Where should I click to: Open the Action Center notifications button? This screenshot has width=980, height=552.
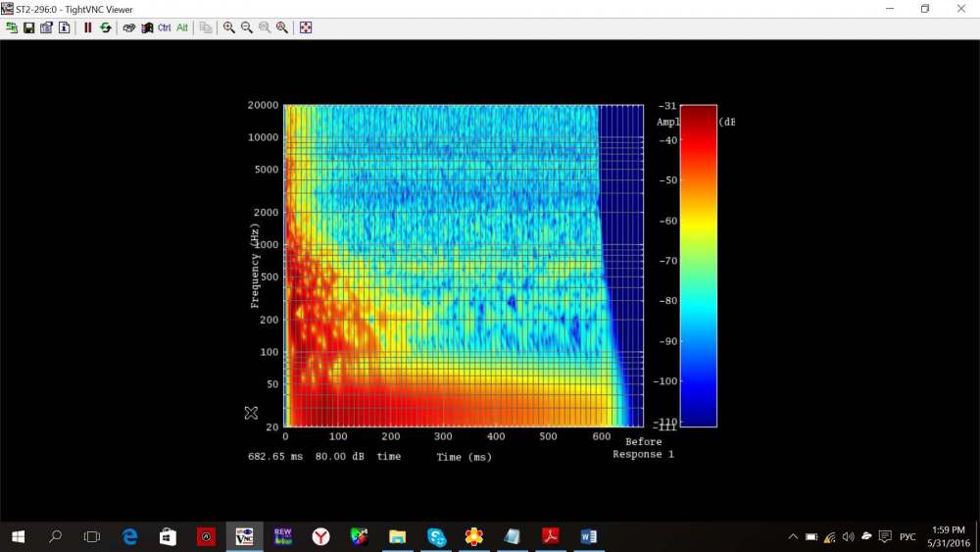click(886, 537)
